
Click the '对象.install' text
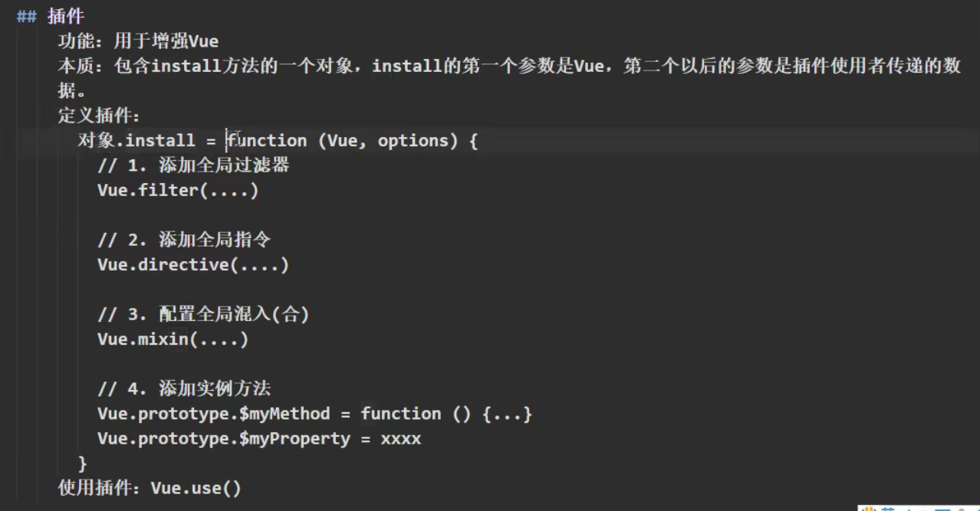point(136,141)
